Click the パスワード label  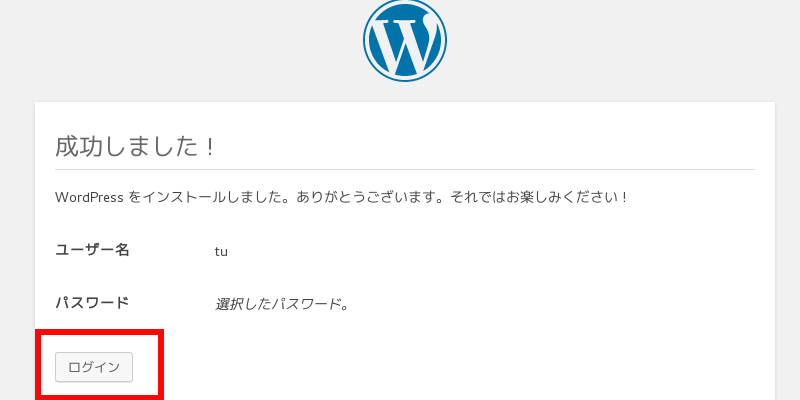[92, 302]
